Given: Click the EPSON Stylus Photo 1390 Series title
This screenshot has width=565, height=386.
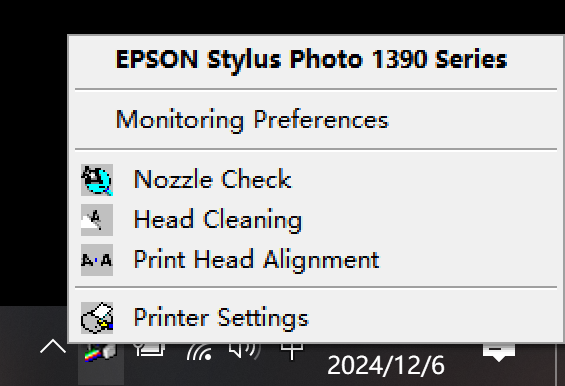Looking at the screenshot, I should tap(311, 59).
